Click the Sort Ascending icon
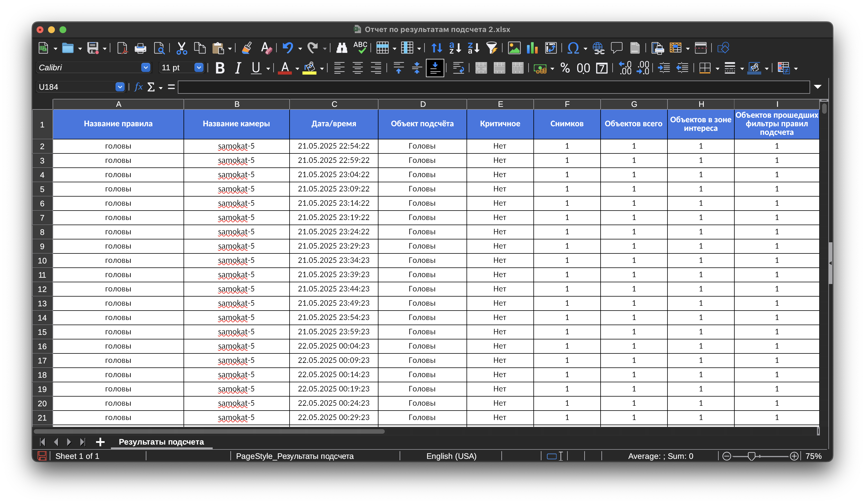Image resolution: width=865 pixels, height=504 pixels. click(455, 48)
